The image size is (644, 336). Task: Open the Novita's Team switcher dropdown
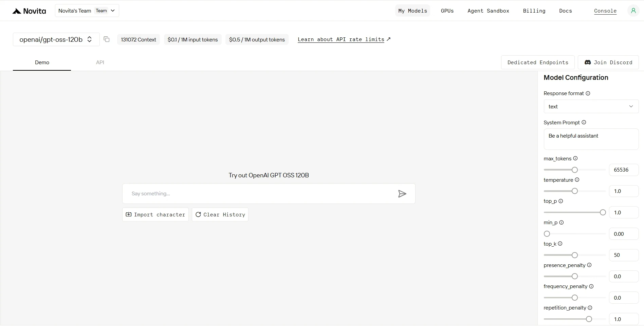[87, 11]
